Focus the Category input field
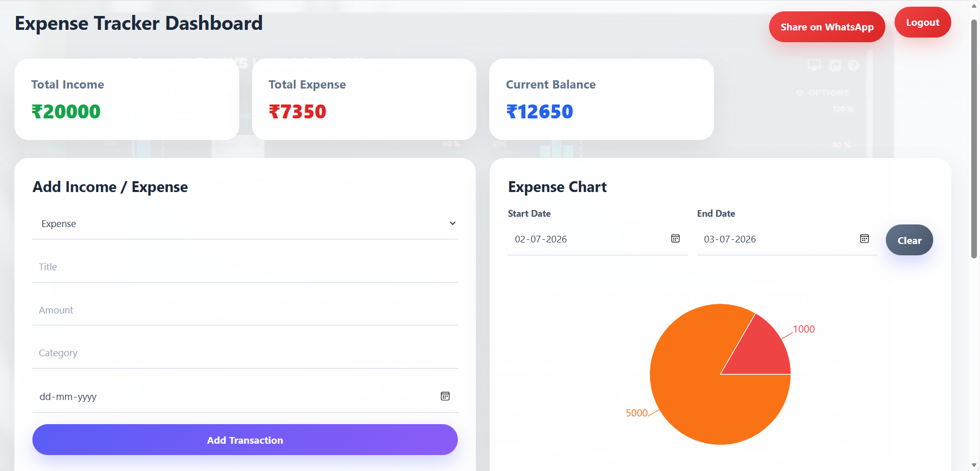 [245, 353]
